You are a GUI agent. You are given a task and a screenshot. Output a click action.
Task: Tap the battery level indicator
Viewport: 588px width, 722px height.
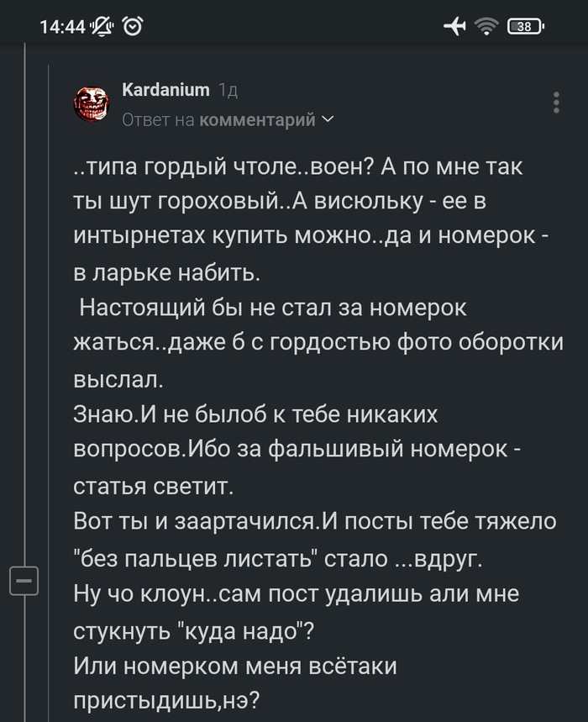click(x=526, y=27)
